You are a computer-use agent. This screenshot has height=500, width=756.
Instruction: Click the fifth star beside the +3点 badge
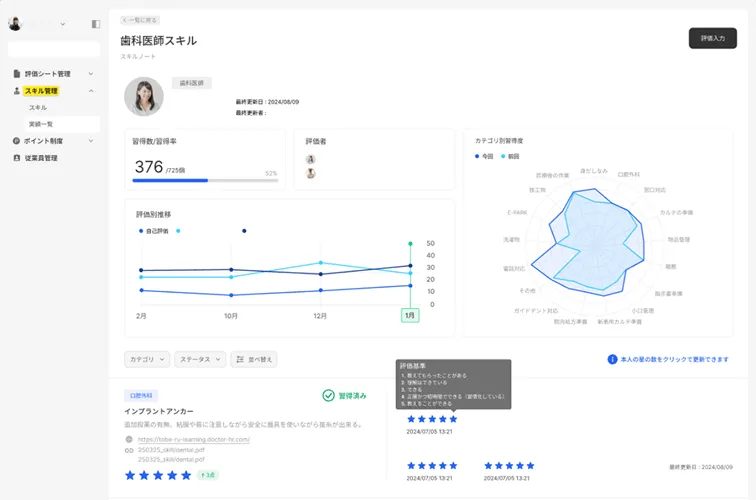pyautogui.click(x=186, y=475)
